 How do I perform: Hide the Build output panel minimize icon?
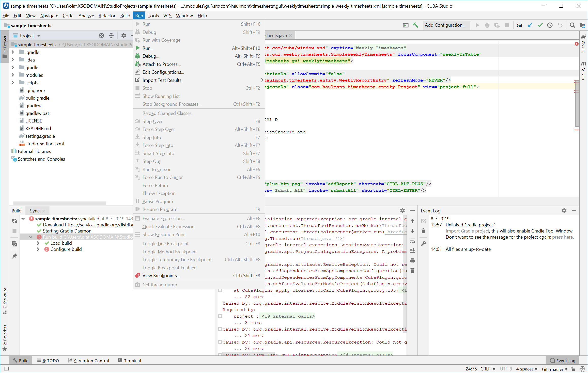pos(412,210)
